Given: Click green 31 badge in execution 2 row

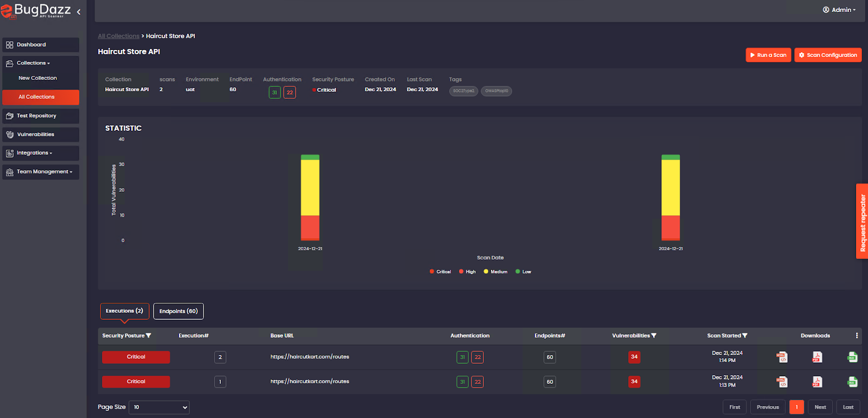Looking at the screenshot, I should 462,357.
